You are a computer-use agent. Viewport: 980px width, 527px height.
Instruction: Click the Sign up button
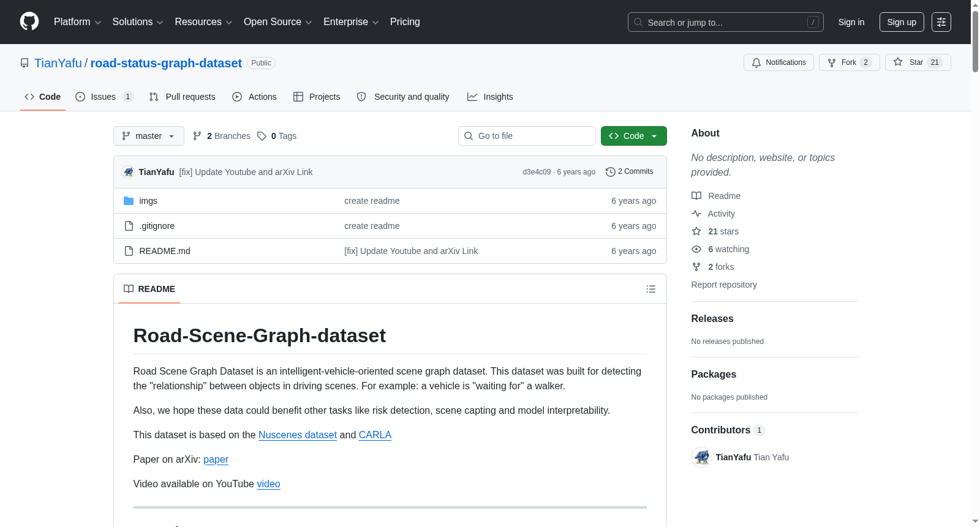tap(902, 22)
